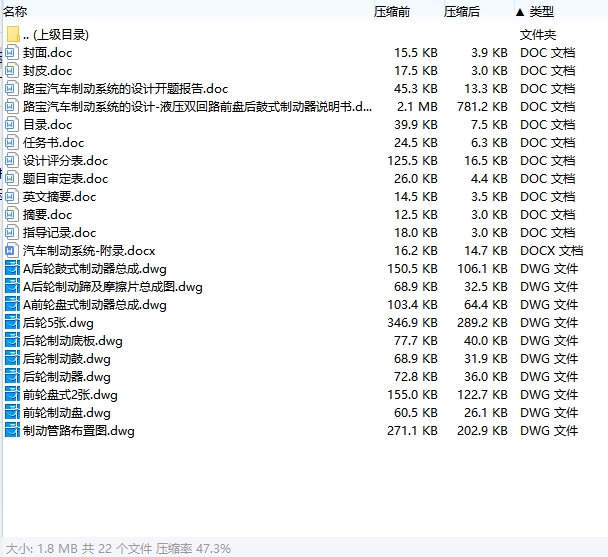Click the 汽车制动系统-附录.docx file icon
The height and width of the screenshot is (557, 608).
[x=11, y=251]
